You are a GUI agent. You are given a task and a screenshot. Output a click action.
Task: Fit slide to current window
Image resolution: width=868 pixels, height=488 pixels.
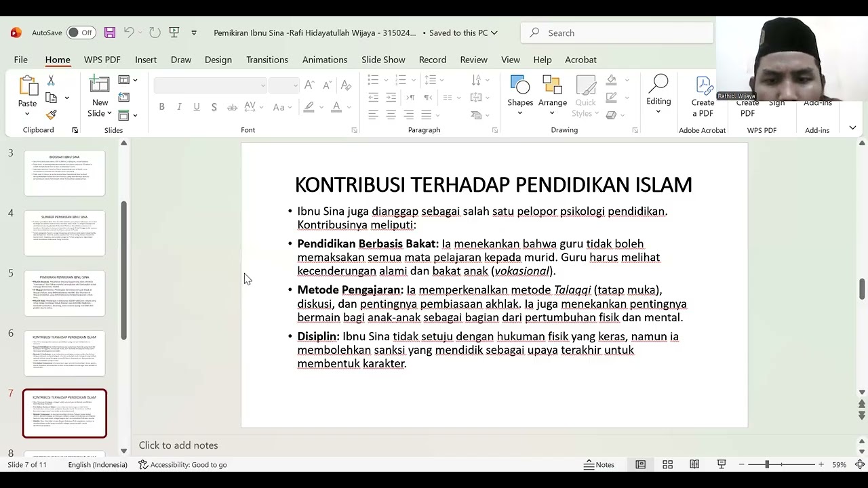859,464
